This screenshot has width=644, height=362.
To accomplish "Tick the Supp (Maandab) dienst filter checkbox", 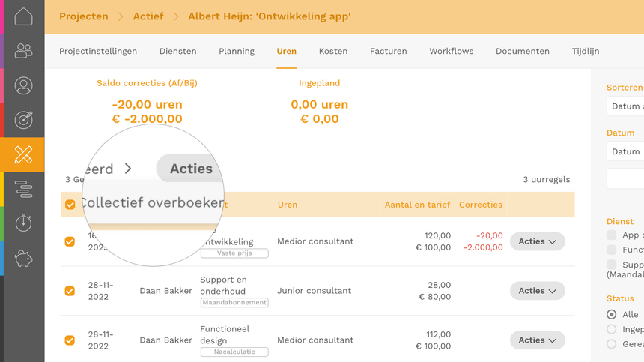I will click(612, 265).
